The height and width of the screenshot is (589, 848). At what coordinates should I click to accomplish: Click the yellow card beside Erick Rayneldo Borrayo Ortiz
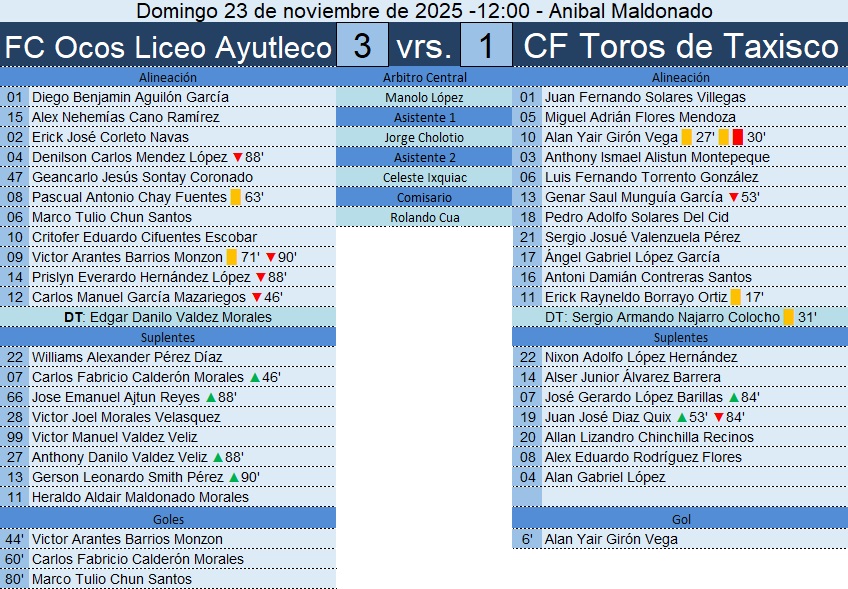click(x=736, y=297)
